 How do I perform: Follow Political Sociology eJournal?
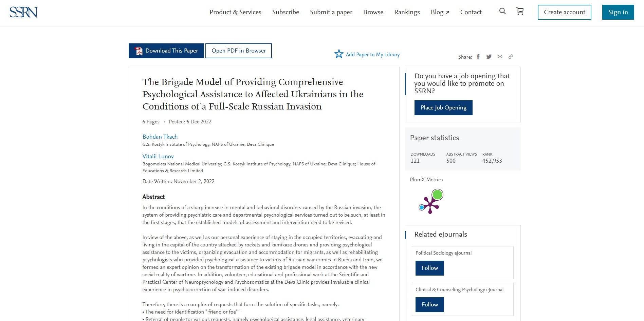tap(430, 268)
